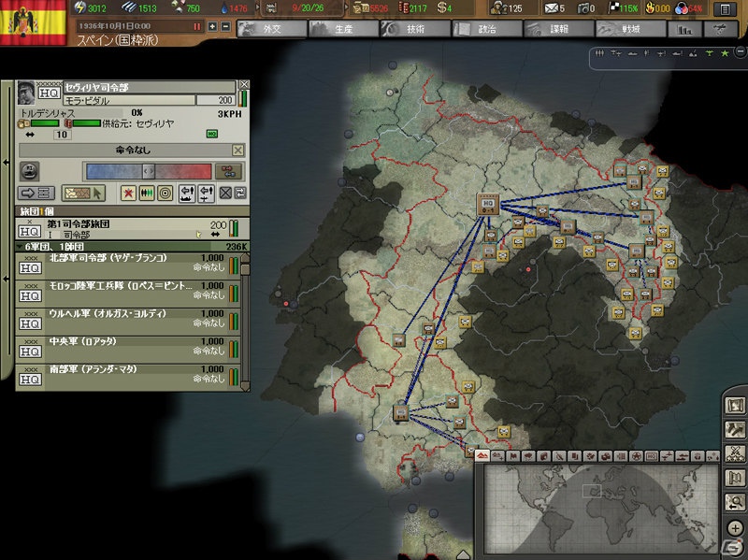Collapse the top-right filter bar with minus
Screen dimensions: 748x560
pos(741,50)
